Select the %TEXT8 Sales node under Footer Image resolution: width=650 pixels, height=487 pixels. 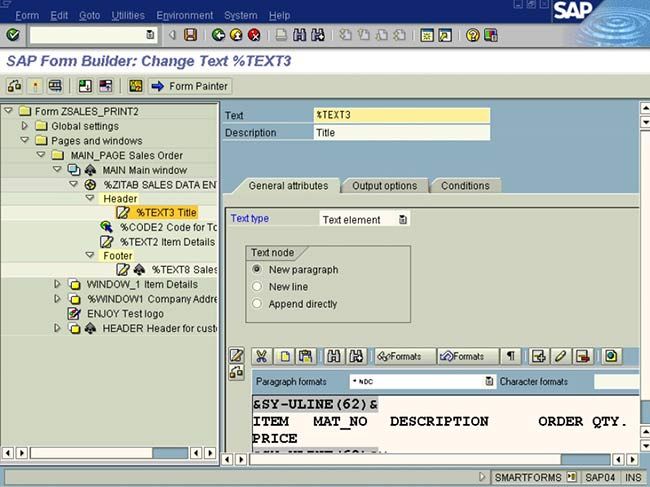pos(184,269)
